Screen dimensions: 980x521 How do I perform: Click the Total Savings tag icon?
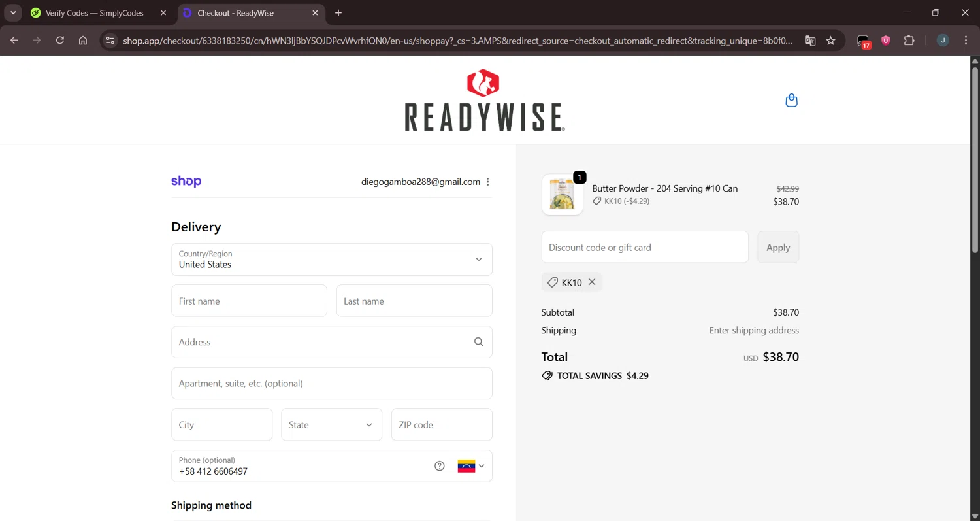547,376
